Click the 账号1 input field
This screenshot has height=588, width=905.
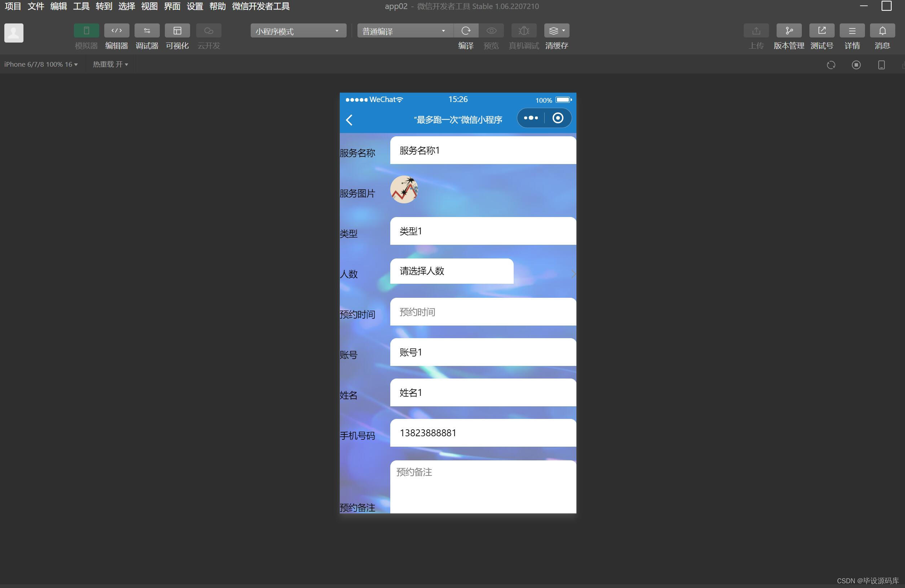pos(483,352)
